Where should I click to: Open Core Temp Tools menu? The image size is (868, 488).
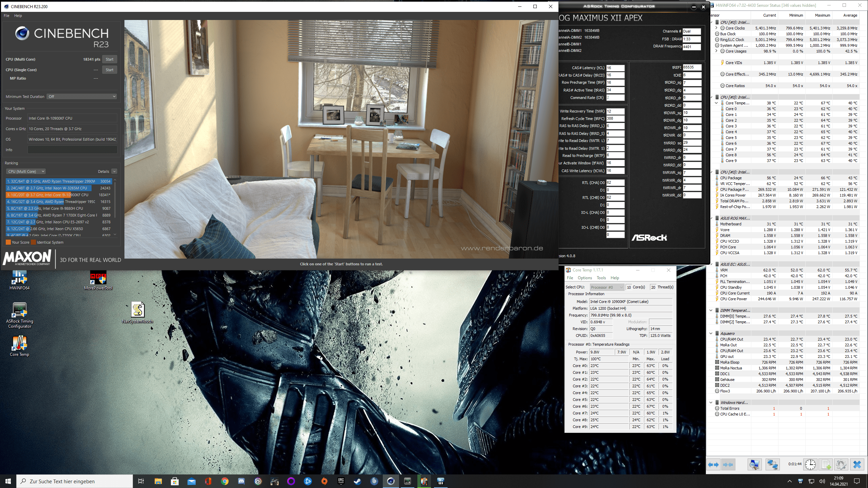coord(601,278)
